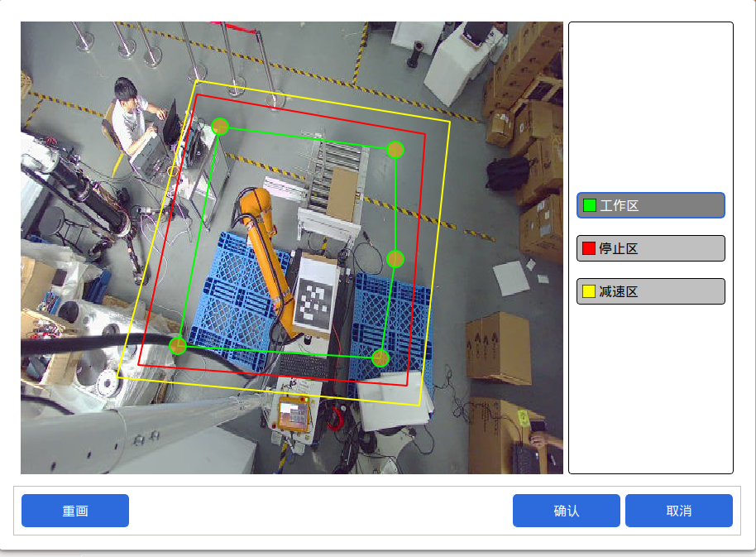Click the top-right corner of the yellow zone
The height and width of the screenshot is (557, 756).
click(x=450, y=122)
